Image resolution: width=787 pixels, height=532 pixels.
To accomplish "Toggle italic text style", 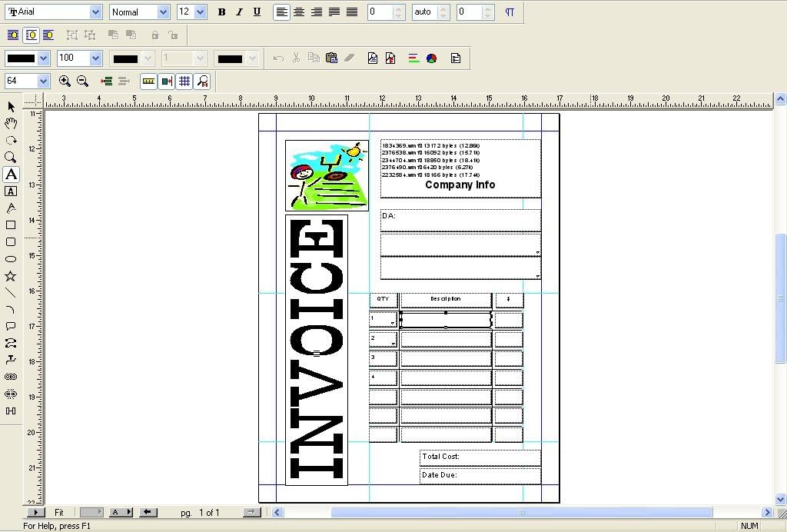I will pyautogui.click(x=239, y=12).
